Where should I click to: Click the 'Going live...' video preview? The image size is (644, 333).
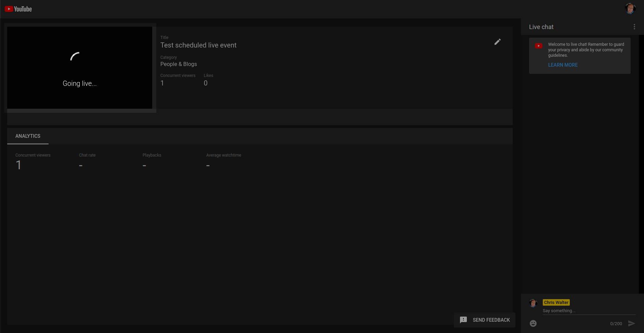click(x=80, y=68)
